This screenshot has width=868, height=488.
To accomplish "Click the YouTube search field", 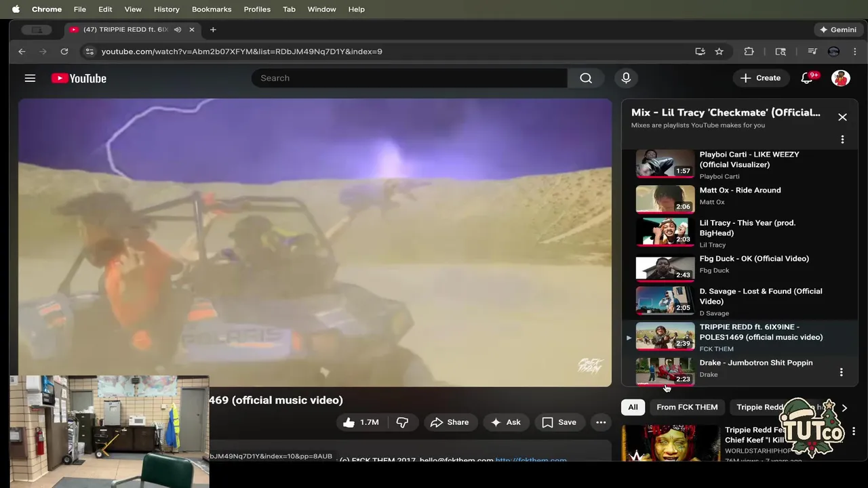I will [410, 78].
